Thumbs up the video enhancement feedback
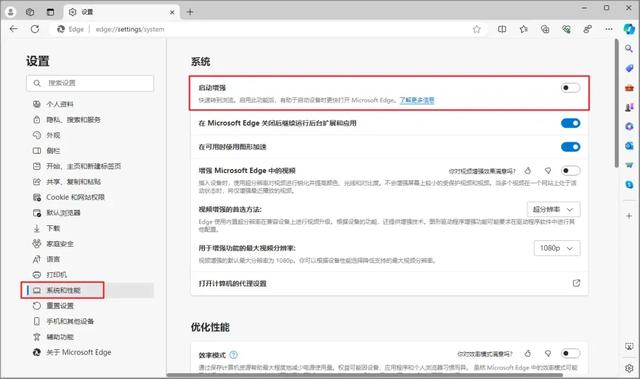Screen dimensions: 640x379 pos(528,171)
